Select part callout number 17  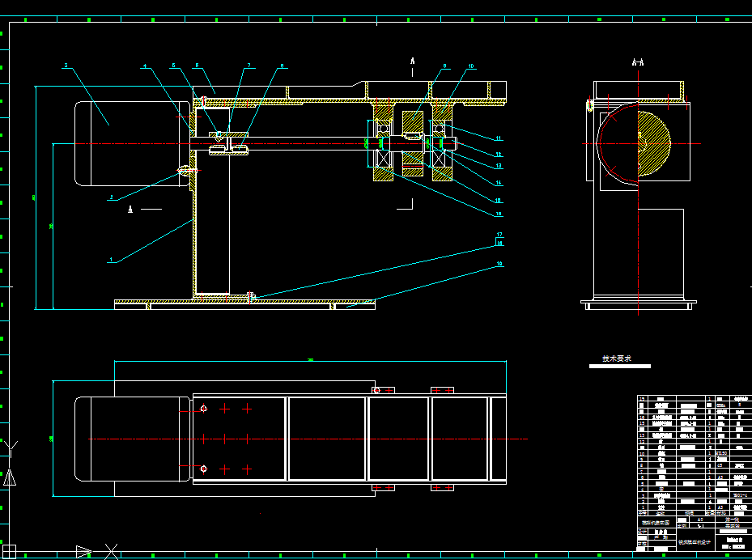[x=499, y=235]
